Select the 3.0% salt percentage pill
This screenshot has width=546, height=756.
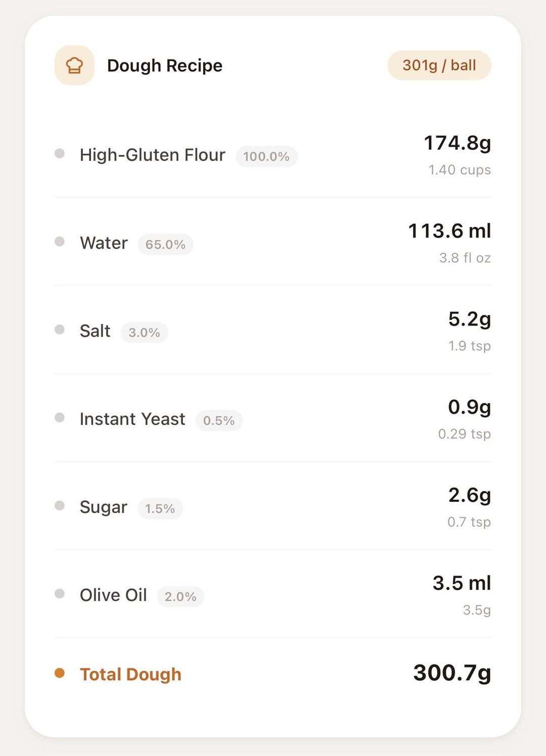click(x=144, y=333)
